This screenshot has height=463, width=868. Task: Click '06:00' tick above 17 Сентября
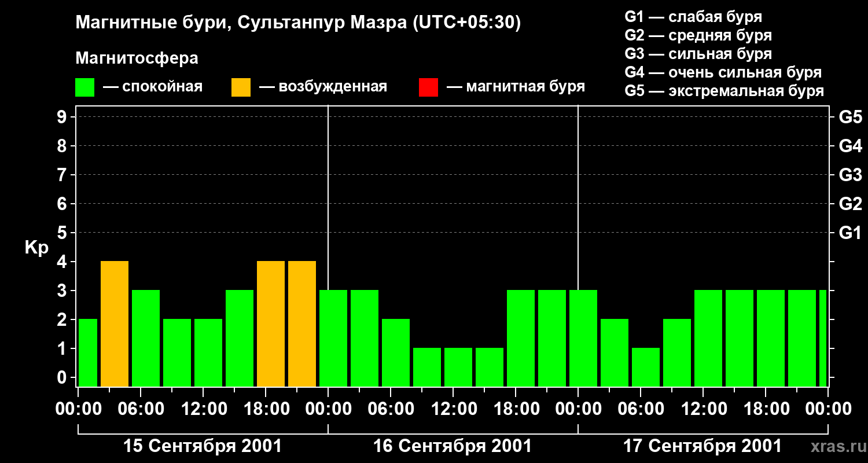pyautogui.click(x=641, y=409)
